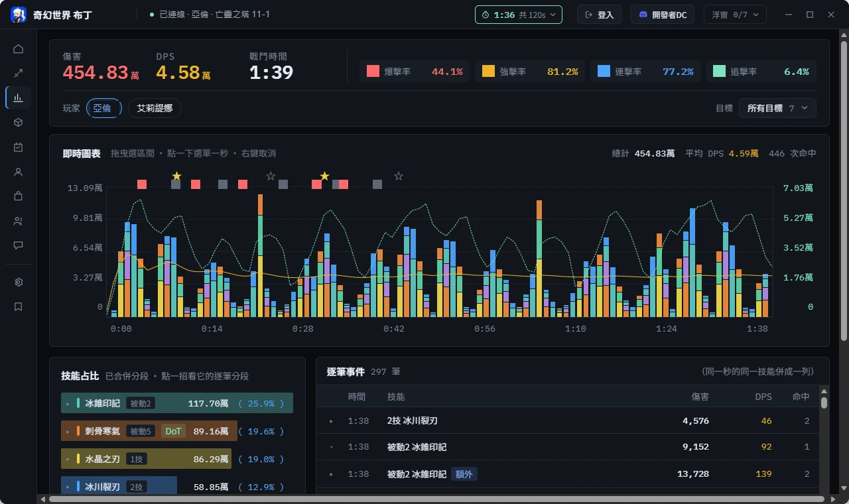Screen dimensions: 849x504
Task: Select player 亞倫
Action: click(103, 108)
